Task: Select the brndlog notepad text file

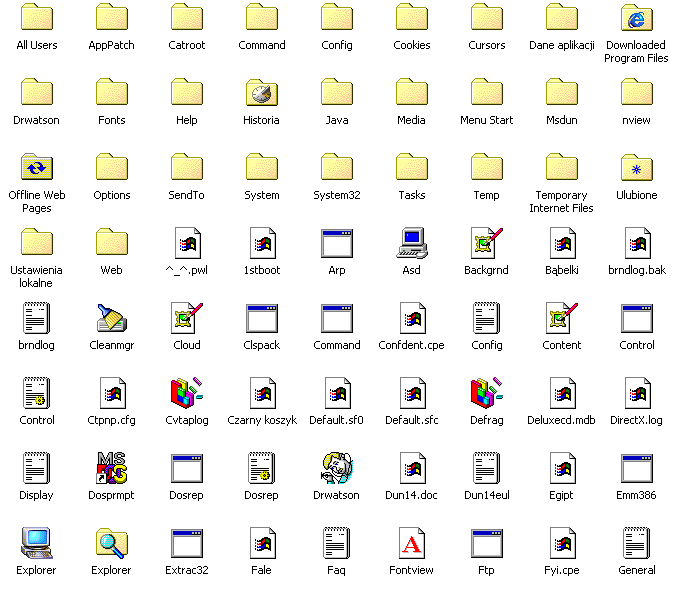Action: [x=37, y=318]
